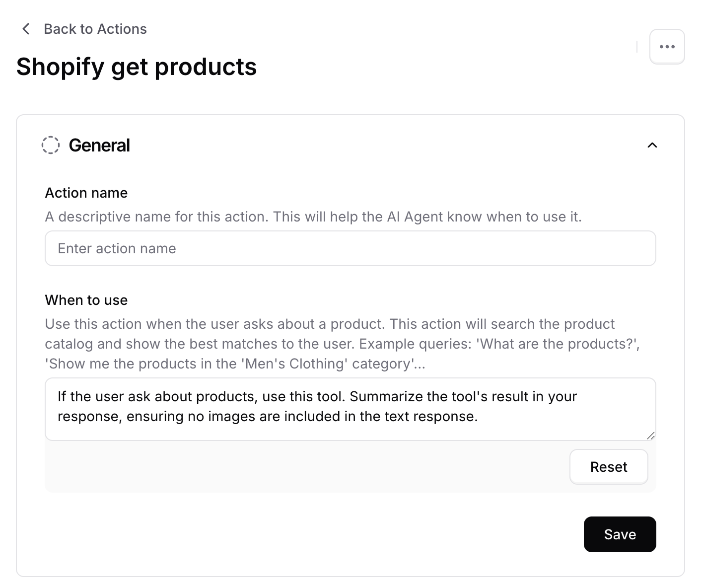Image resolution: width=702 pixels, height=588 pixels.
Task: Click the dashed circle General section icon
Action: click(51, 146)
